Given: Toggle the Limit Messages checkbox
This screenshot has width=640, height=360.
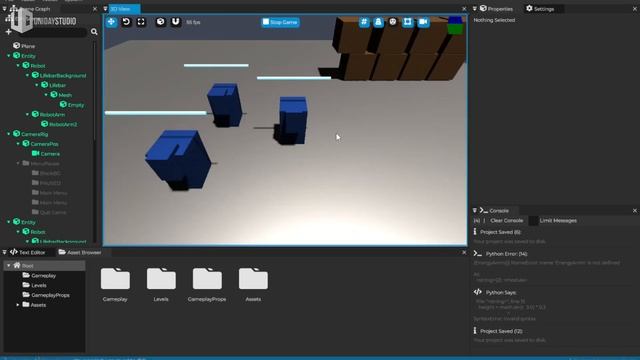Looking at the screenshot, I should tap(533, 221).
